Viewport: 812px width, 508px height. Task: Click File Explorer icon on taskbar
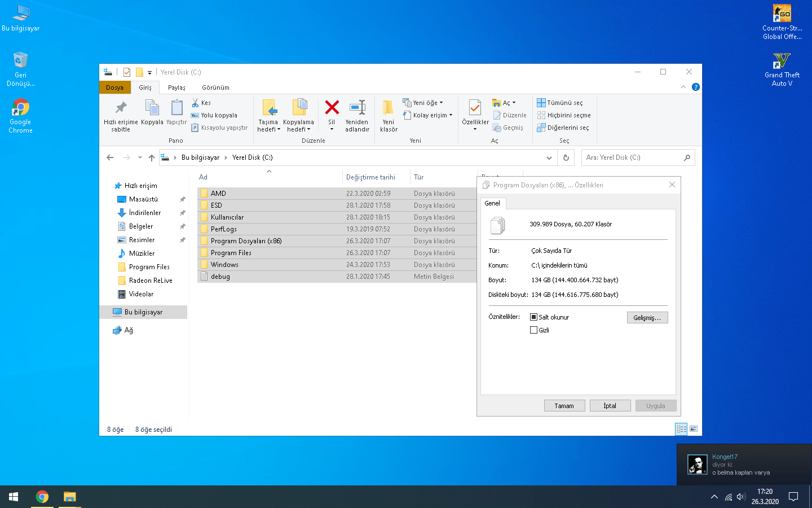click(69, 497)
